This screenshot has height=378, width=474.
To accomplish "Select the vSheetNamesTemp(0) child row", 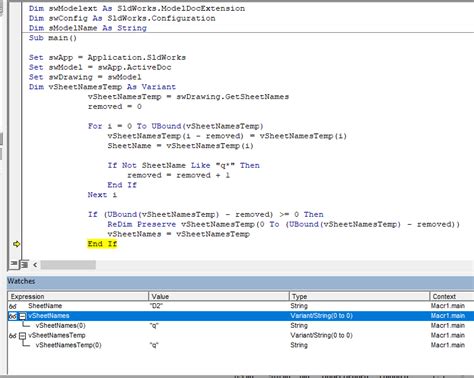I will coord(241,345).
